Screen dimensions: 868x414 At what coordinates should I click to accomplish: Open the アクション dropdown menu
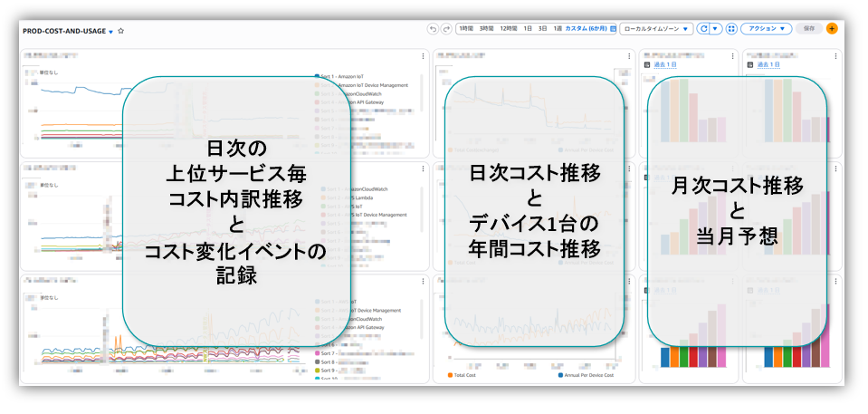tap(766, 29)
